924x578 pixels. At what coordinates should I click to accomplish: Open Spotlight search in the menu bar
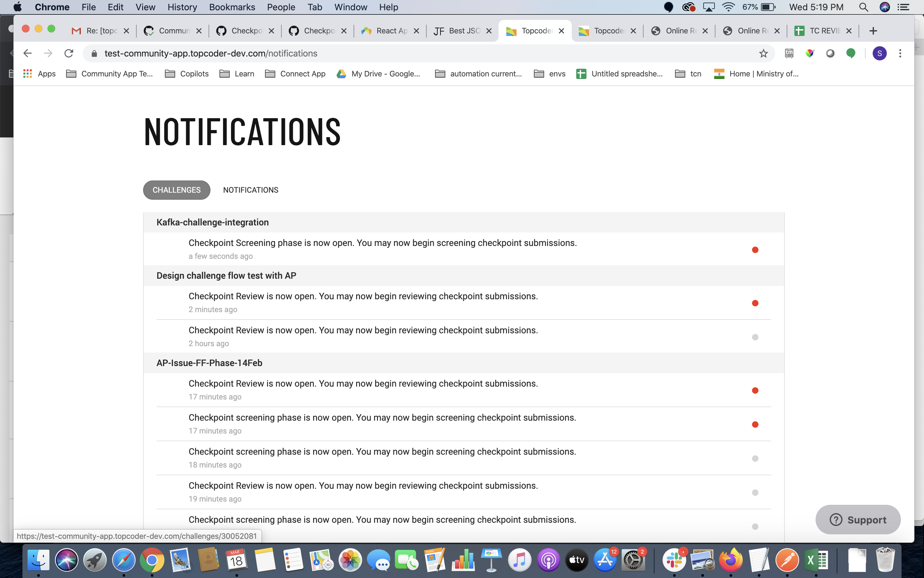(863, 7)
